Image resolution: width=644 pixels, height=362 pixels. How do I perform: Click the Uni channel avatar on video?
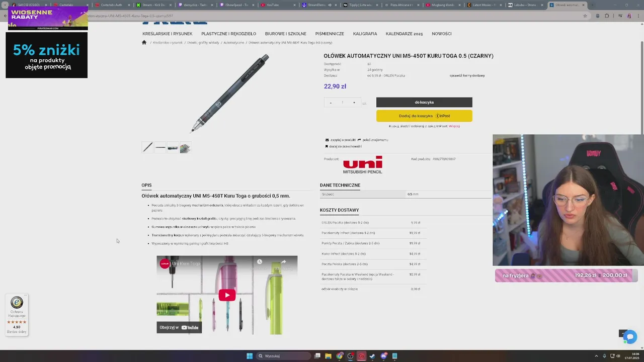(x=165, y=263)
